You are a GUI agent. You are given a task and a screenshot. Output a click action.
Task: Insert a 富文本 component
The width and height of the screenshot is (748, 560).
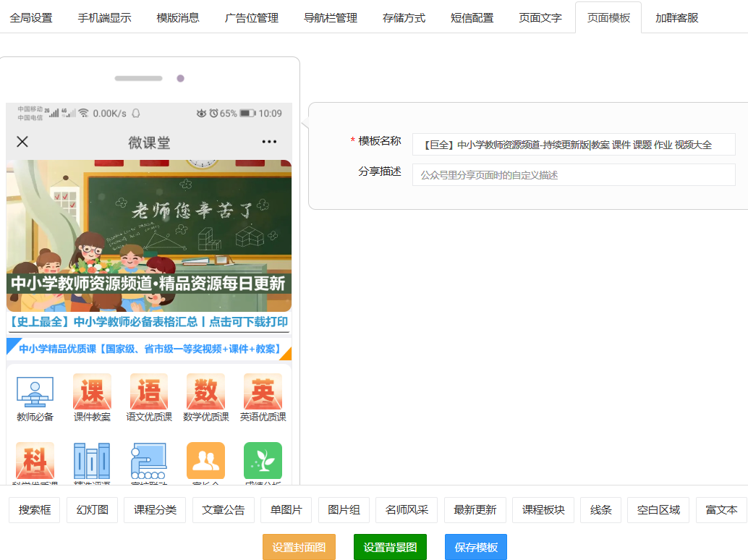(x=721, y=510)
